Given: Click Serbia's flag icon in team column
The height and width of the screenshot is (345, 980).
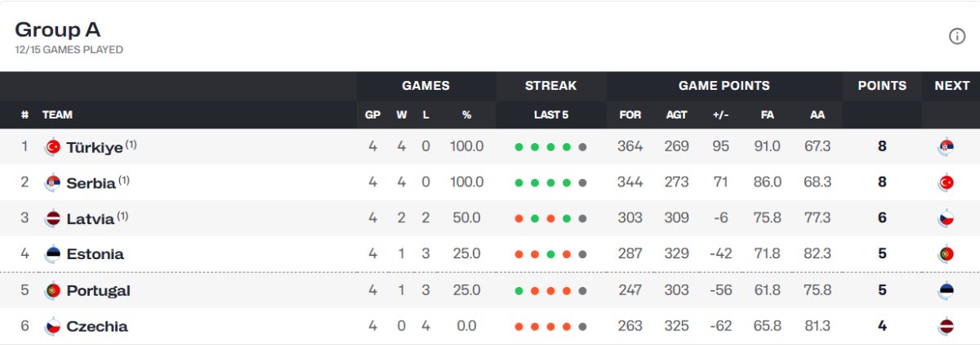Looking at the screenshot, I should pyautogui.click(x=52, y=183).
